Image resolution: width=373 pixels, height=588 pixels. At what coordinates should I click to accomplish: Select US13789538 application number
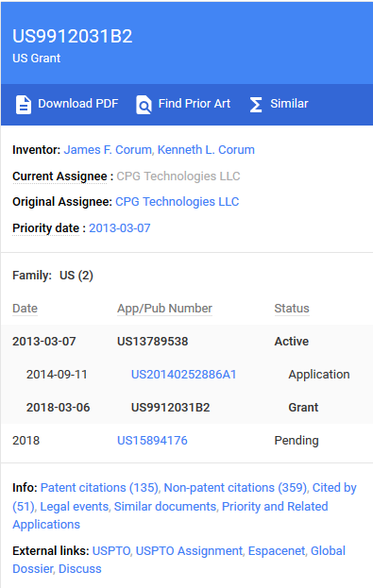152,342
